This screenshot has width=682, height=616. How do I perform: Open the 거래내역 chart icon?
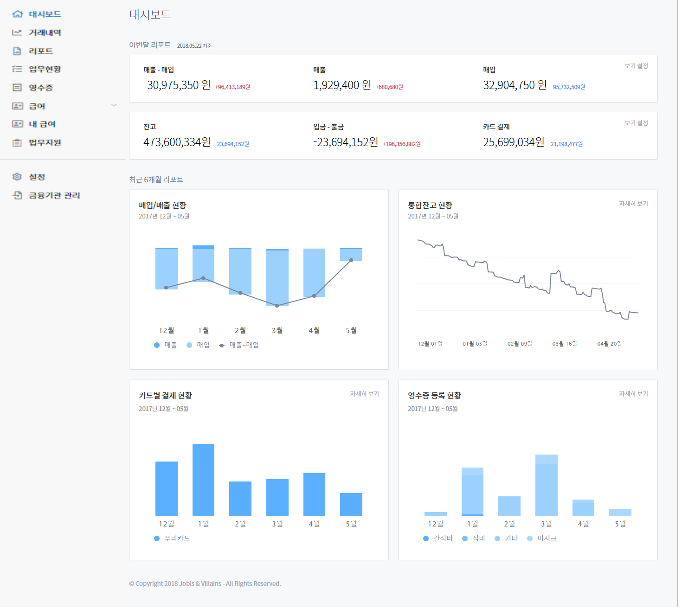[x=17, y=32]
